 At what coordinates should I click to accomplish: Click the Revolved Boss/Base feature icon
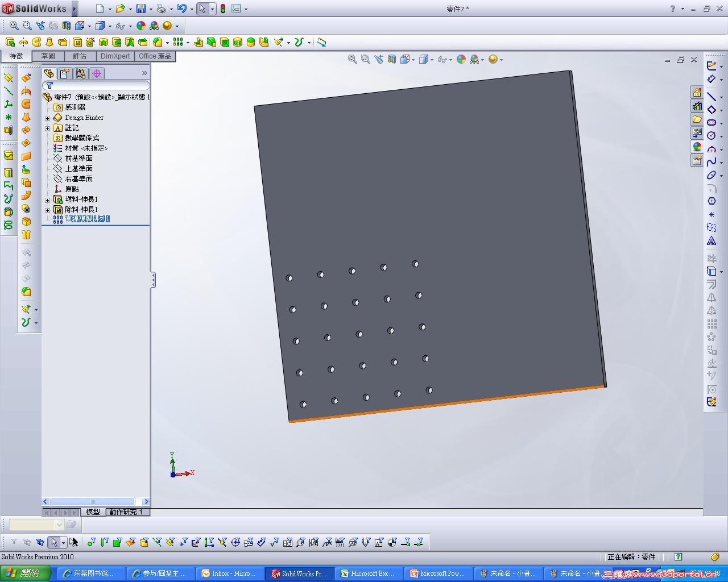pos(23,42)
